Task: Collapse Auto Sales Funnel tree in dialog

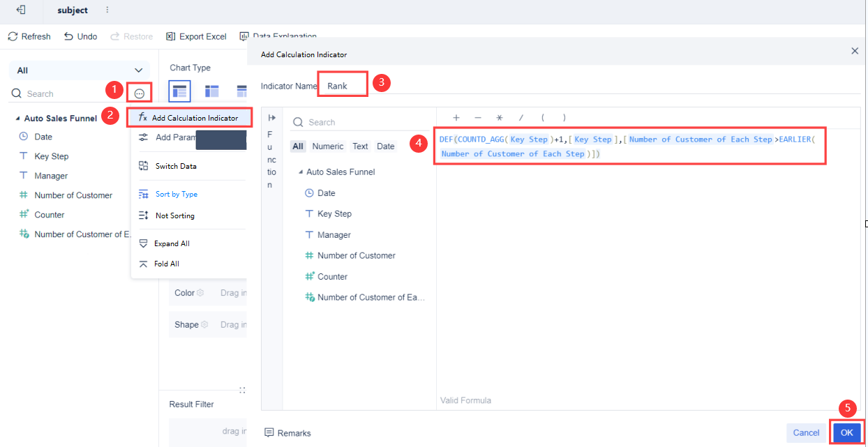Action: click(x=301, y=172)
